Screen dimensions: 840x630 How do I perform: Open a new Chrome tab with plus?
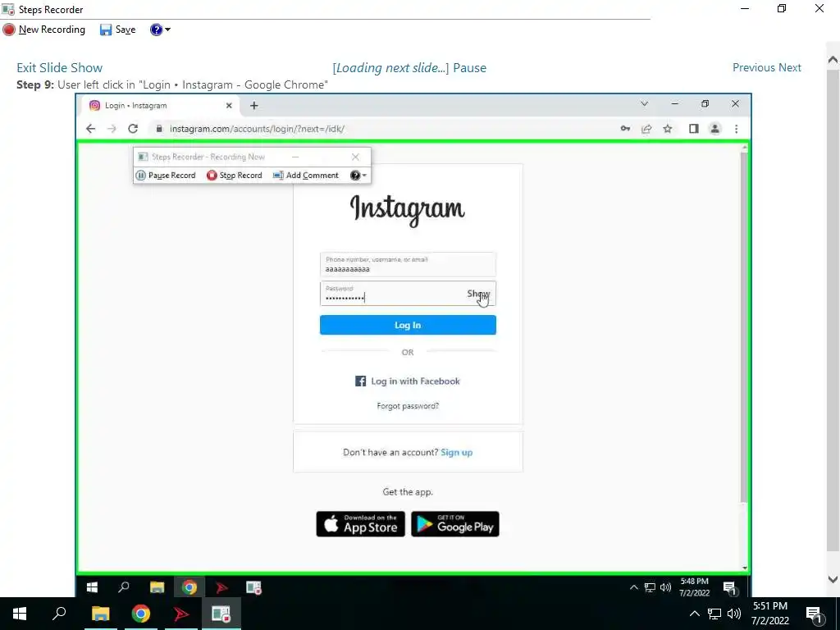tap(254, 106)
